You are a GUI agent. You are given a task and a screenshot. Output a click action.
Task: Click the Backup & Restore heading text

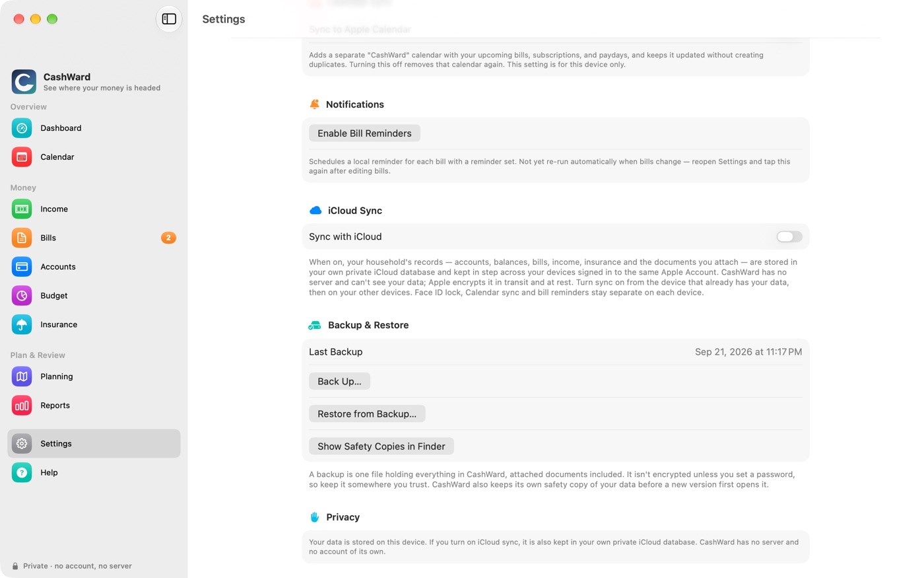click(368, 325)
